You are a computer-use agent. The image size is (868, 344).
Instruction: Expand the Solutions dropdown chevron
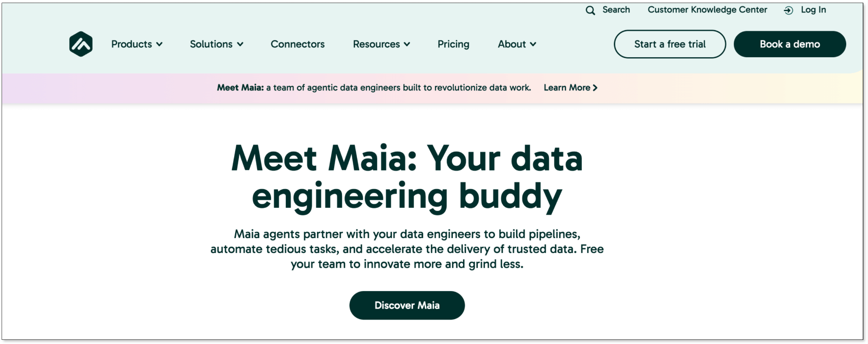click(x=240, y=45)
